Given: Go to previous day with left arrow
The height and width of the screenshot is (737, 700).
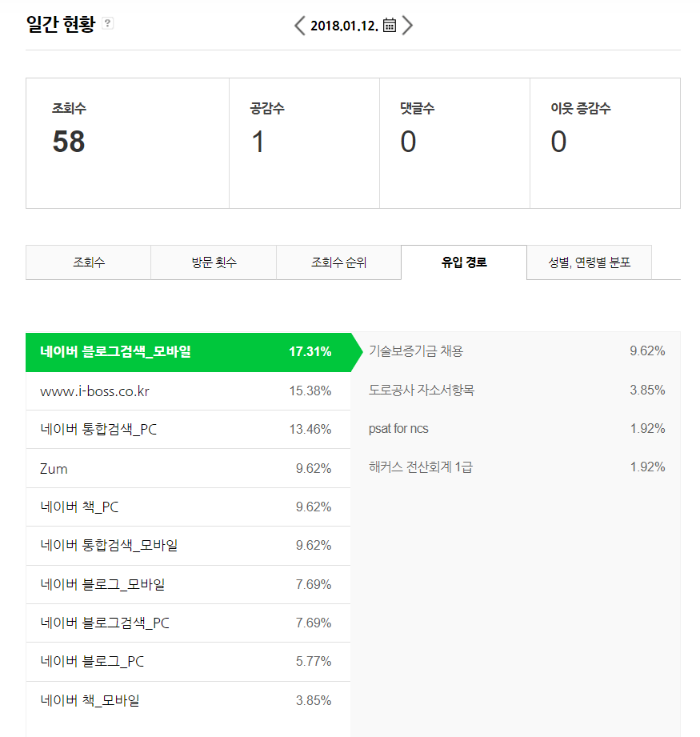Looking at the screenshot, I should 299,26.
